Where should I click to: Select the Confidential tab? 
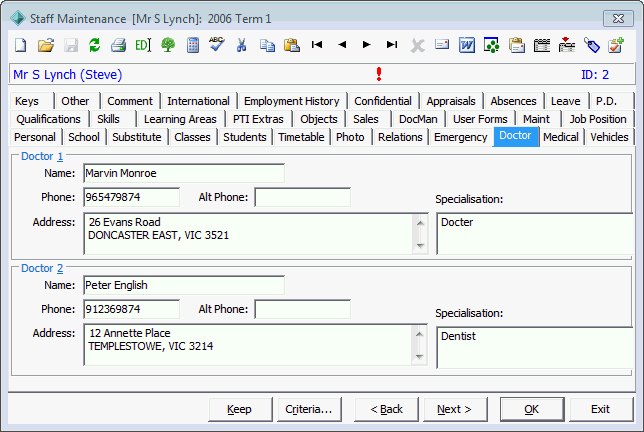383,101
